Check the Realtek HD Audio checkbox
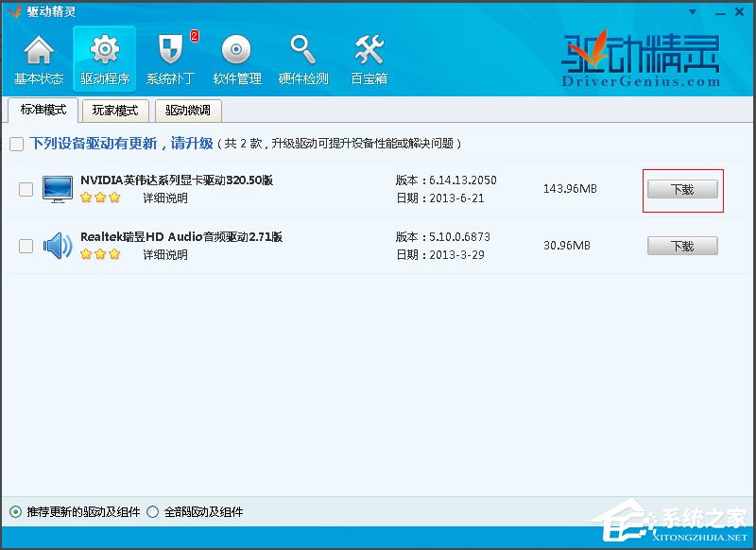 [x=26, y=246]
